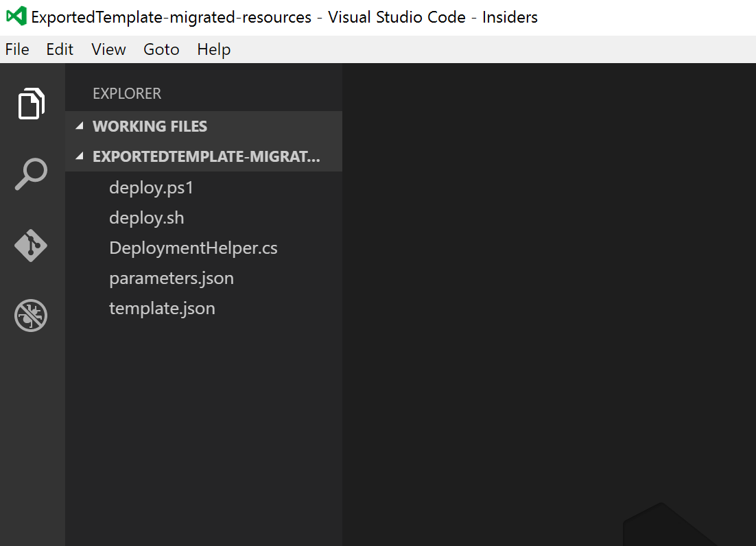Click the WORKING FILES header label
The width and height of the screenshot is (756, 546).
(150, 126)
